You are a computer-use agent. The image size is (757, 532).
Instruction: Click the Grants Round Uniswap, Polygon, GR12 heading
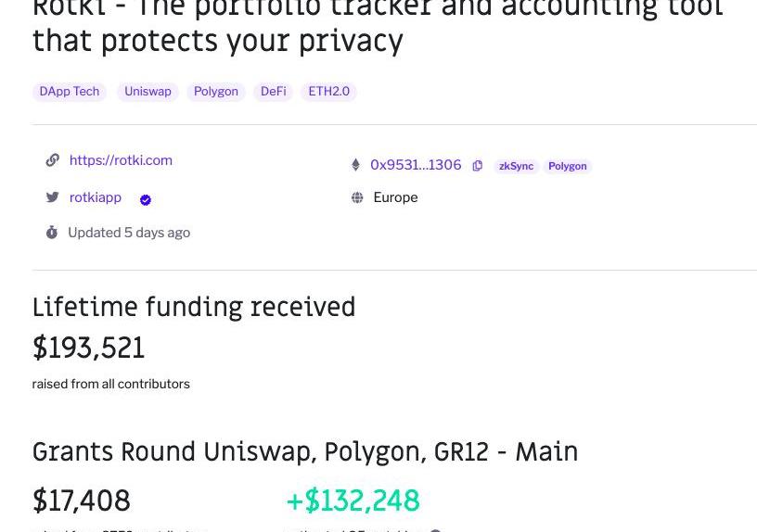point(305,452)
